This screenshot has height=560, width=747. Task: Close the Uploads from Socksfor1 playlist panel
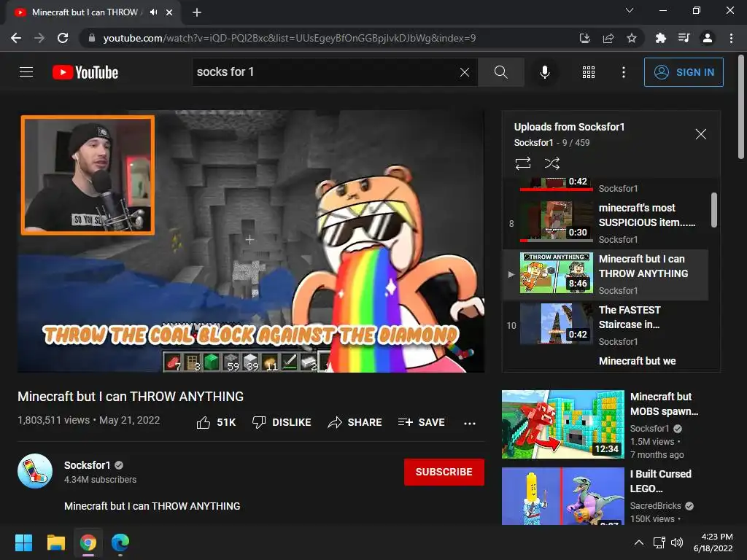701,134
